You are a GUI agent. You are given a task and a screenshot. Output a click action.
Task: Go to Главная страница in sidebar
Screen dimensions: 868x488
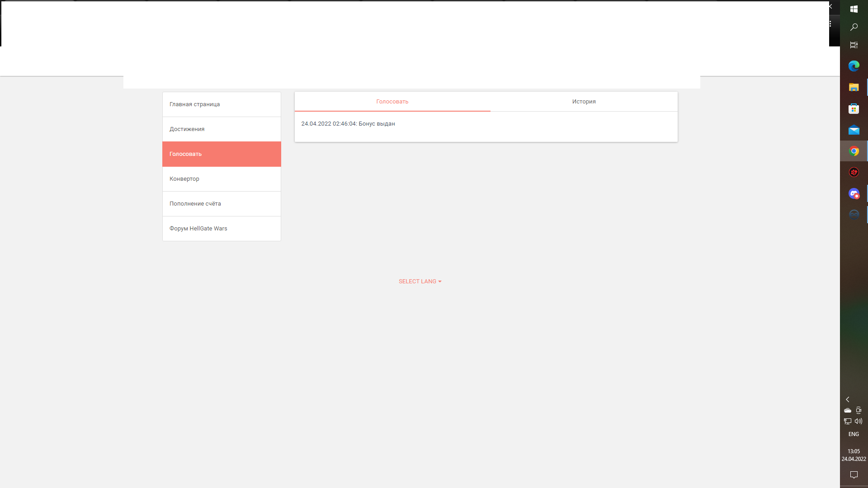(x=222, y=104)
